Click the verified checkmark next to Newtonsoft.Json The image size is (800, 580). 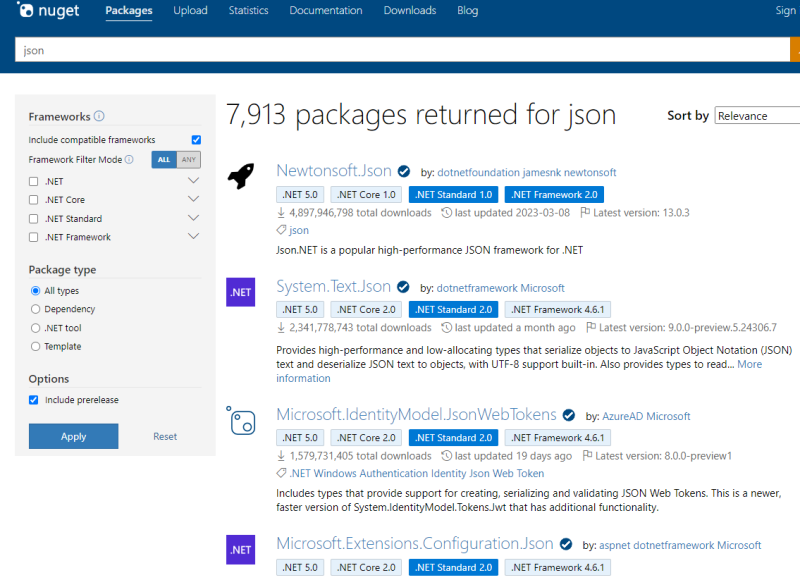(404, 172)
